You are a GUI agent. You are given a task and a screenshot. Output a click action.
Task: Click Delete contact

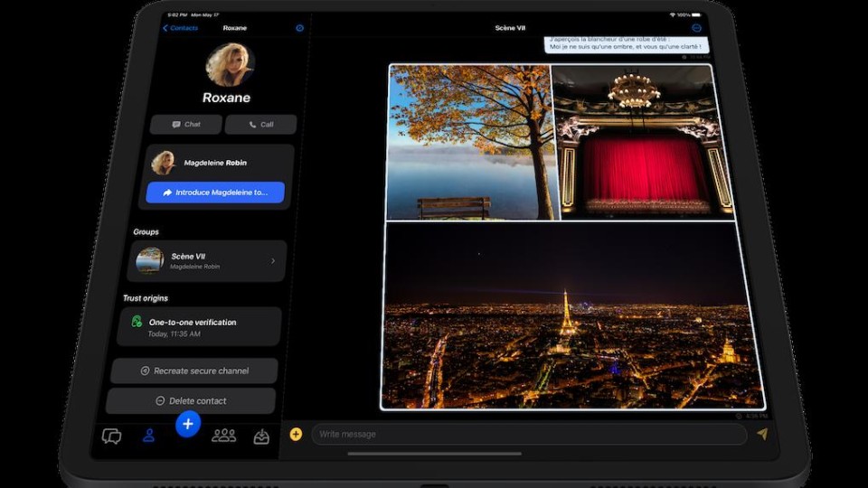(x=191, y=400)
